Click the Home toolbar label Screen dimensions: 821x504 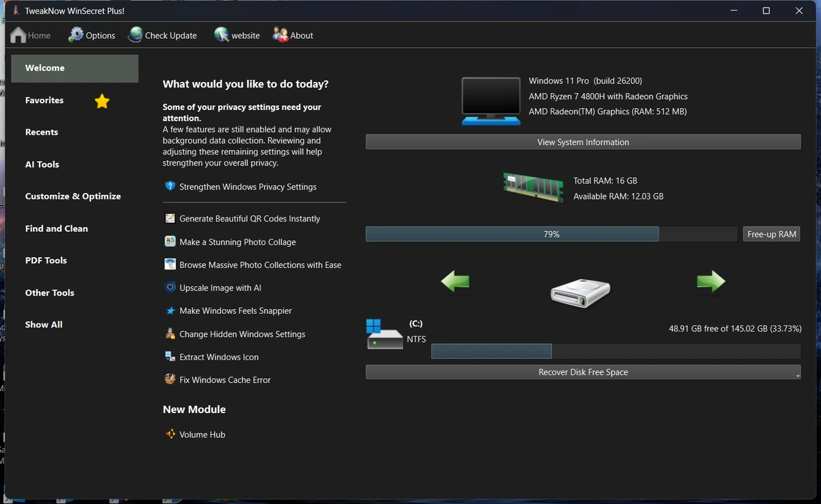click(39, 36)
